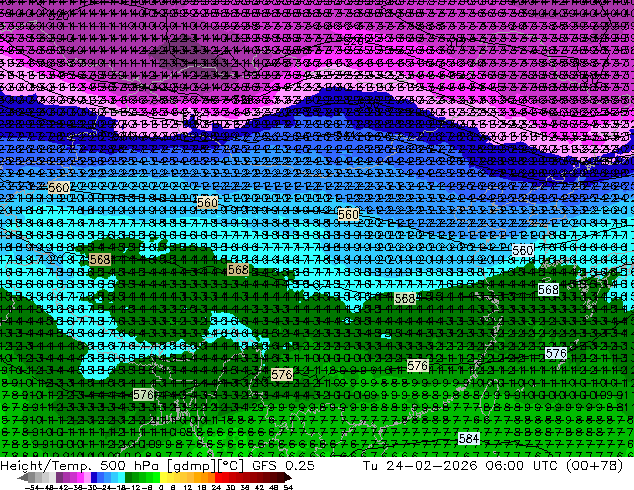
Task: Click the white-background 560 contour label
Action: coord(522,251)
